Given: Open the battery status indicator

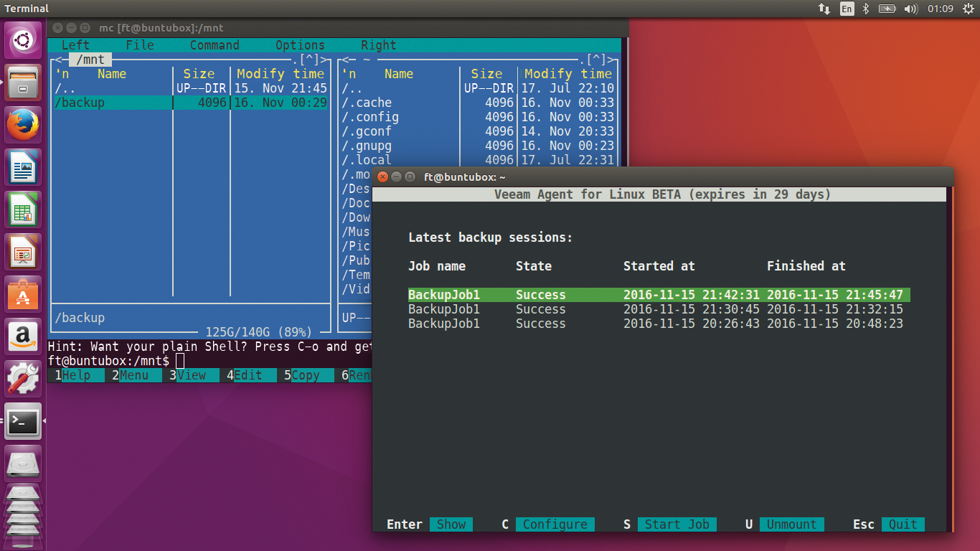Looking at the screenshot, I should click(x=887, y=9).
